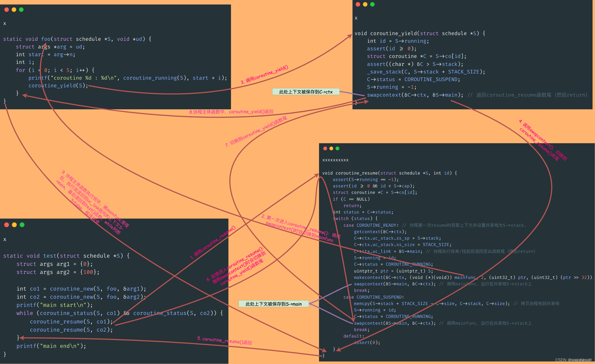Viewport: 595px width, 364px height.
Task: Click the 'int start = arg->n;' line
Action: click(46, 55)
